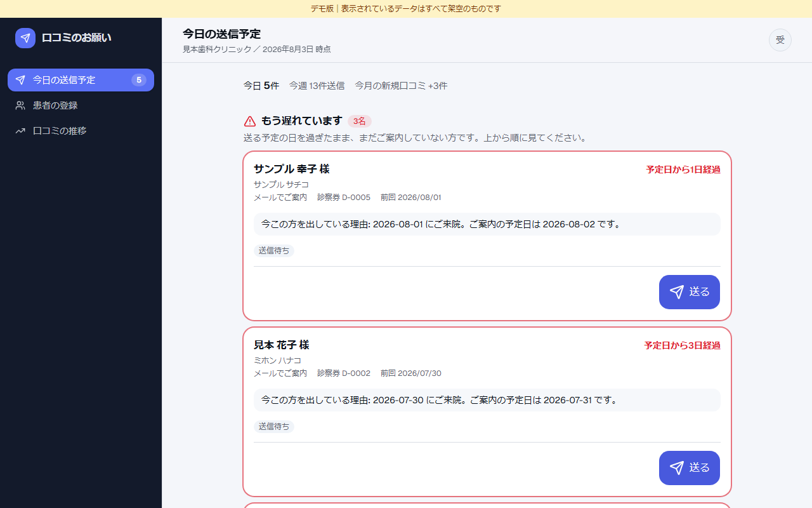Send the request to 見本 花子 with 送る

(690, 468)
